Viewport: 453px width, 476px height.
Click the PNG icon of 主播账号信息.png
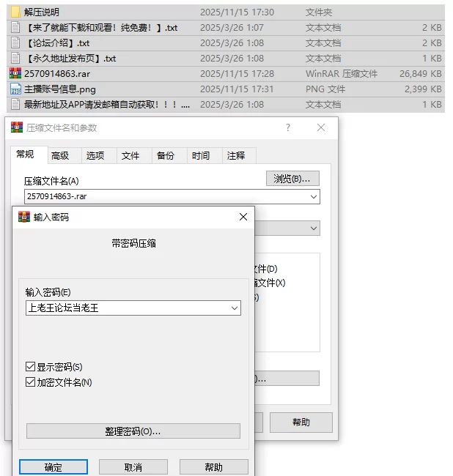click(x=15, y=89)
